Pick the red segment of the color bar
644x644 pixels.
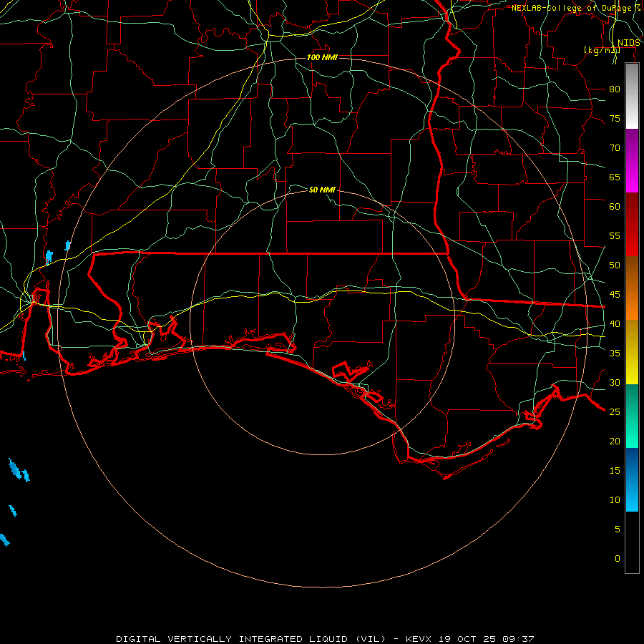632,224
